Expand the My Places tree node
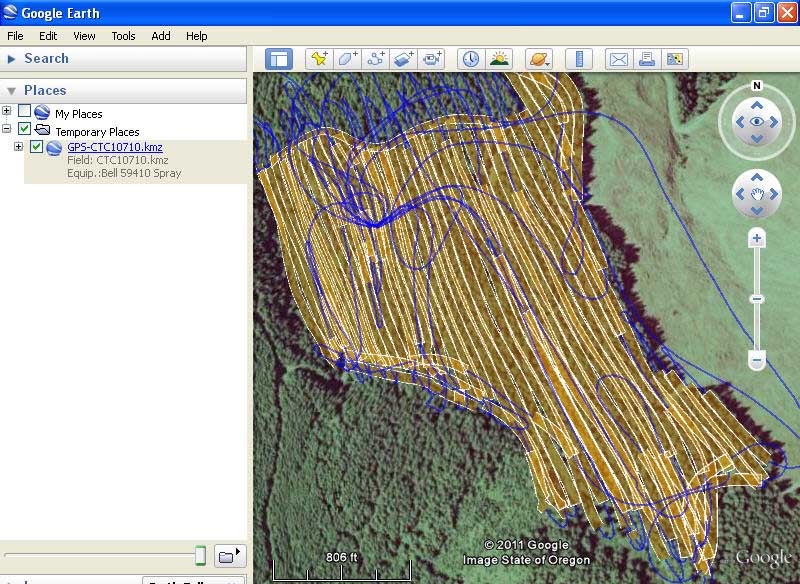The image size is (800, 584). 7,112
